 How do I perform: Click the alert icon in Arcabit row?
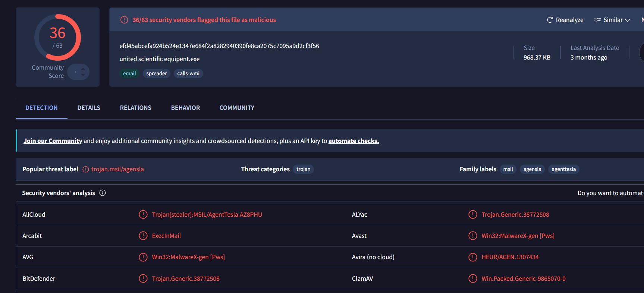coord(143,236)
